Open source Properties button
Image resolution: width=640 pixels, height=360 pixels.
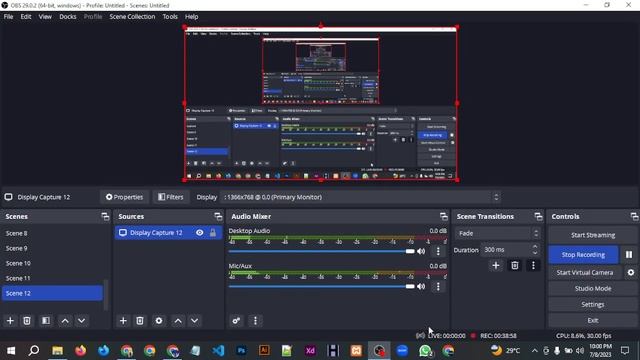(x=124, y=197)
